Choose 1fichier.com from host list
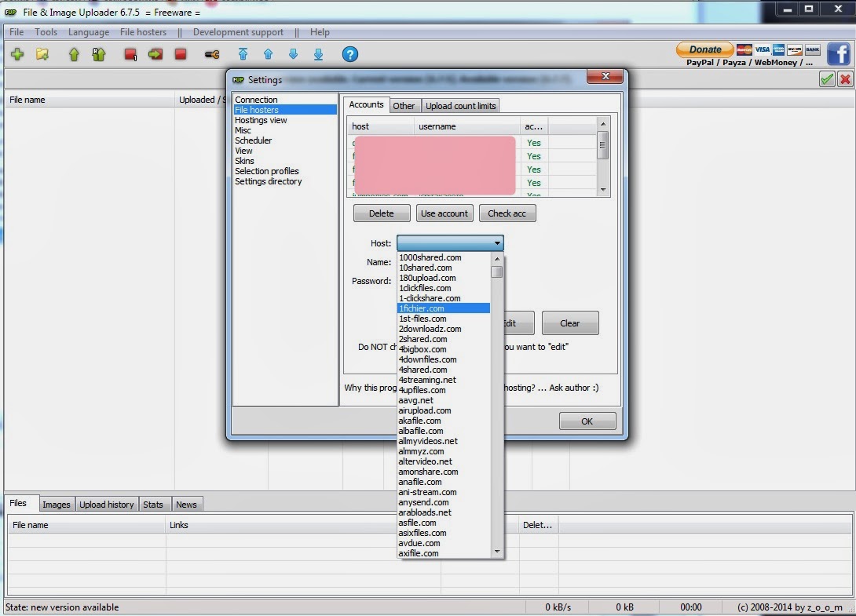 coord(444,308)
